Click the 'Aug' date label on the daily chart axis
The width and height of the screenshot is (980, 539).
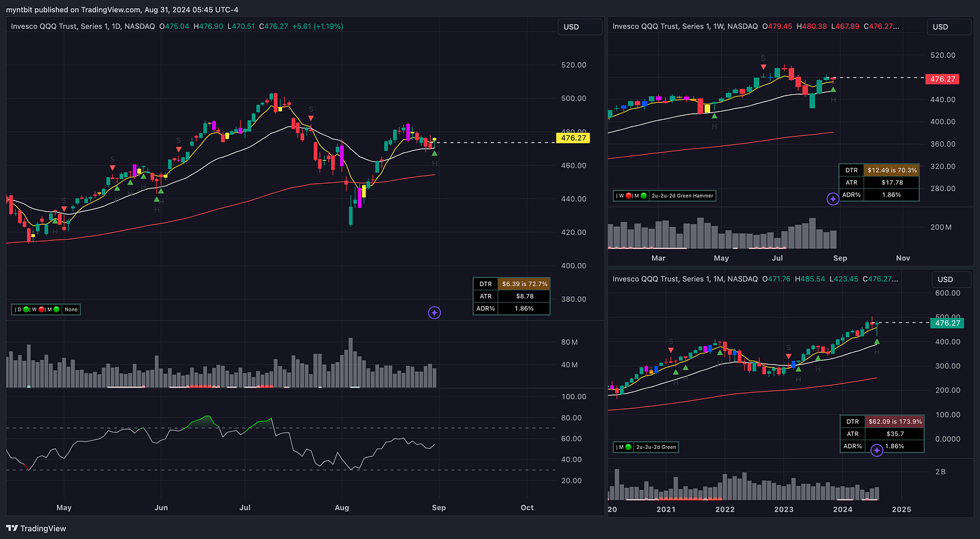[343, 507]
